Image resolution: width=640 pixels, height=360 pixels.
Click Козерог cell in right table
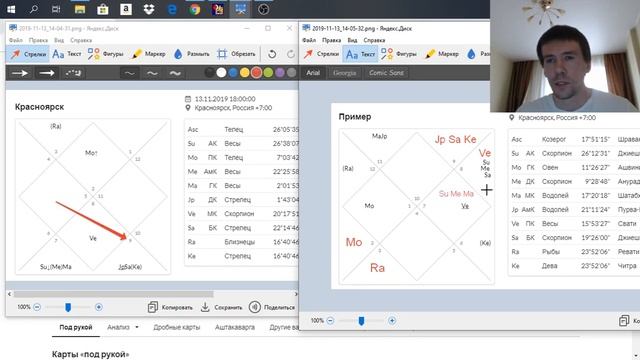tap(554, 139)
